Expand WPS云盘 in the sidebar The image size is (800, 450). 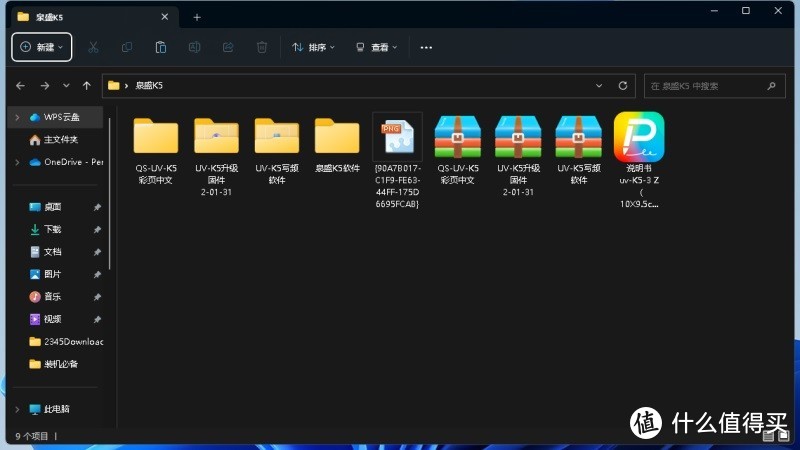pyautogui.click(x=17, y=117)
